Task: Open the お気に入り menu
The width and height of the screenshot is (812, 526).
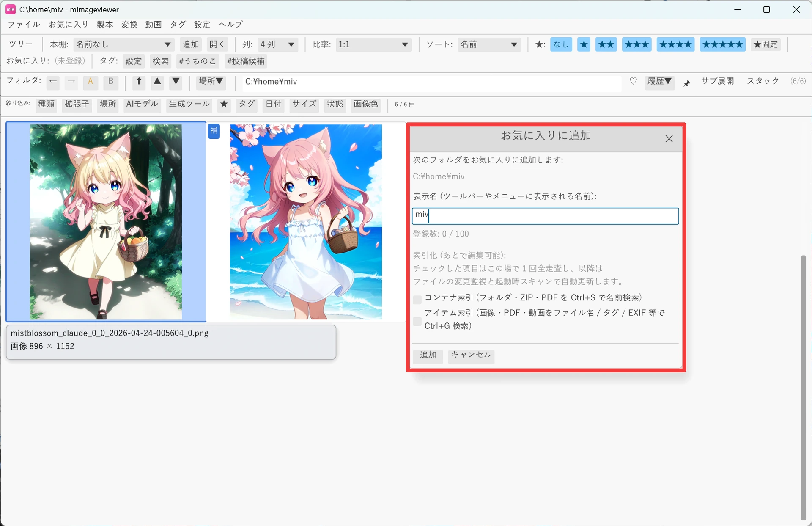Action: coord(69,25)
